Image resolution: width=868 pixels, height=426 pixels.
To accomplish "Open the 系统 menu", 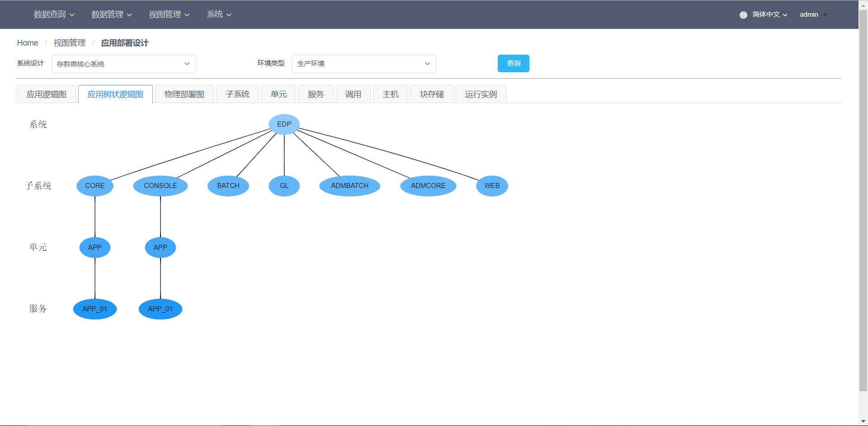I will pyautogui.click(x=219, y=14).
